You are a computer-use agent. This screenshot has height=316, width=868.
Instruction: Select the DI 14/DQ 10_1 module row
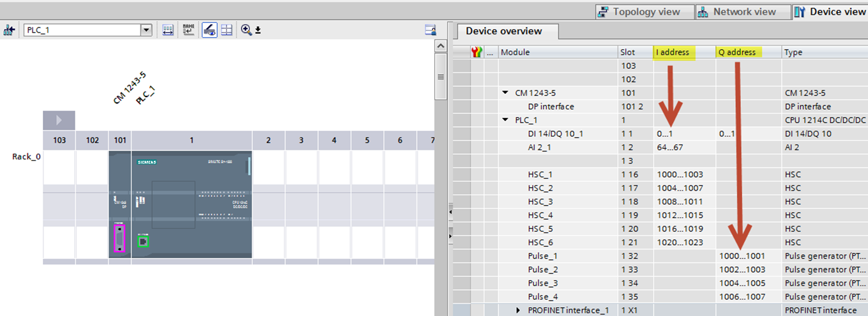[x=660, y=134]
